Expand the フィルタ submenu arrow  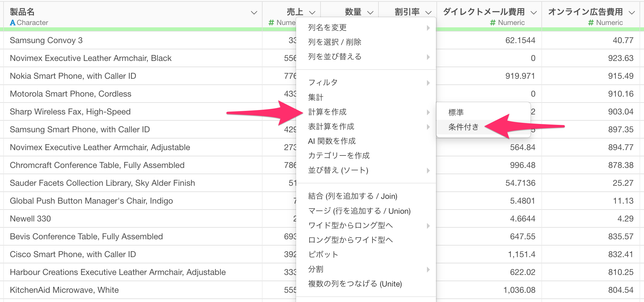pyautogui.click(x=428, y=83)
